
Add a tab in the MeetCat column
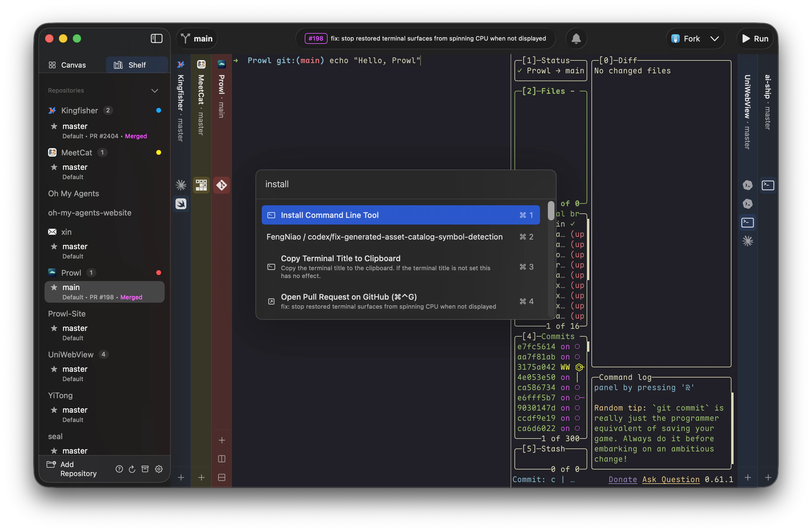click(x=201, y=477)
